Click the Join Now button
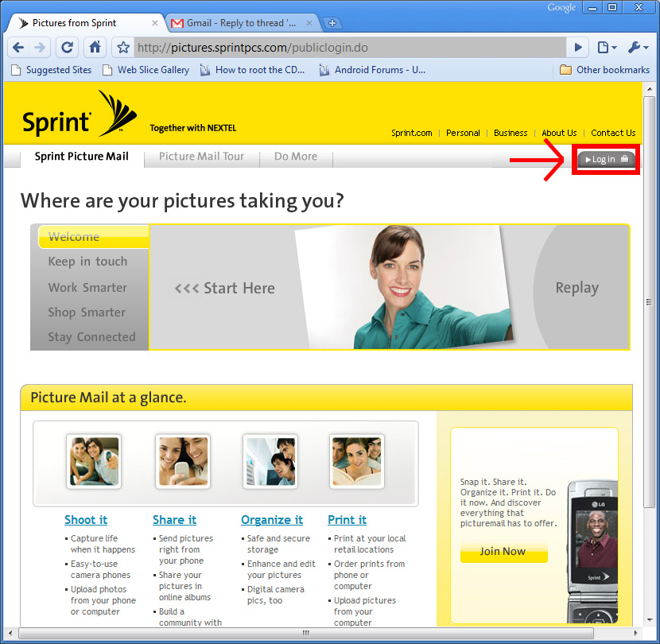The width and height of the screenshot is (660, 644). point(504,552)
